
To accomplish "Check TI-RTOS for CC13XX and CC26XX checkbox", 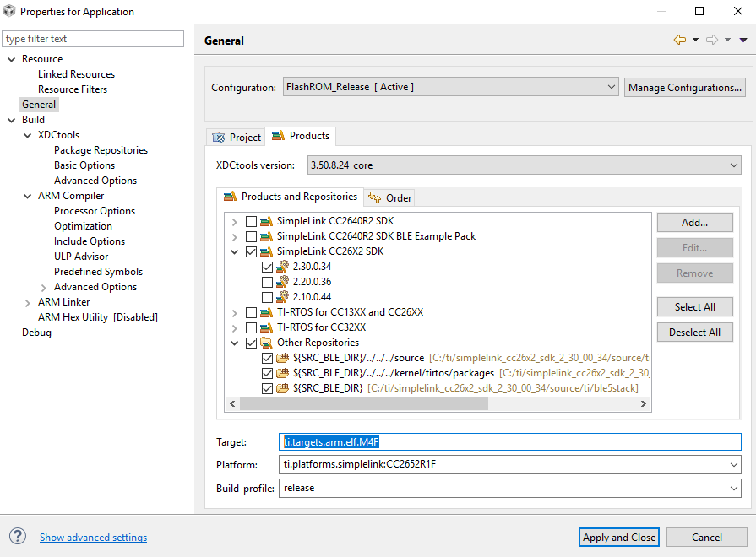I will click(x=251, y=313).
